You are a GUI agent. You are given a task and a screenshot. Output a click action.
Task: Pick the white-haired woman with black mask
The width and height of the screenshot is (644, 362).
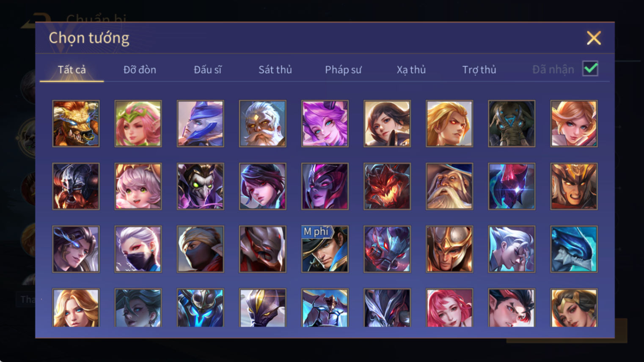pos(138,249)
